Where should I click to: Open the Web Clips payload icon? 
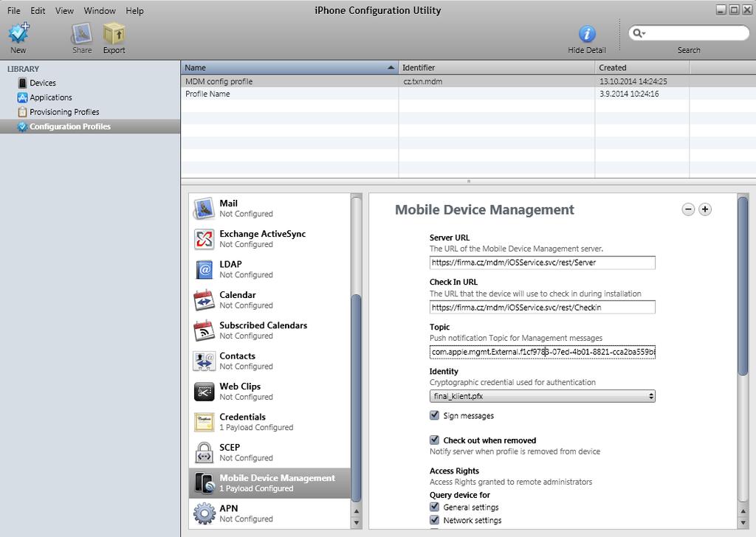pyautogui.click(x=204, y=392)
